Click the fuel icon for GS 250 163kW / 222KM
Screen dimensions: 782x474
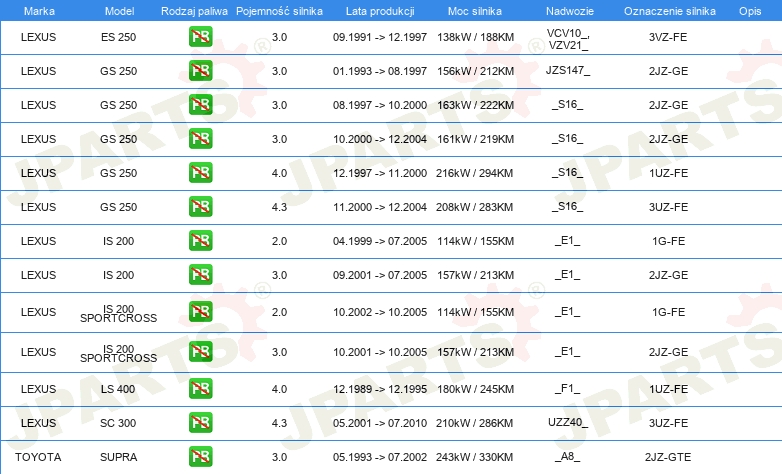(x=200, y=105)
